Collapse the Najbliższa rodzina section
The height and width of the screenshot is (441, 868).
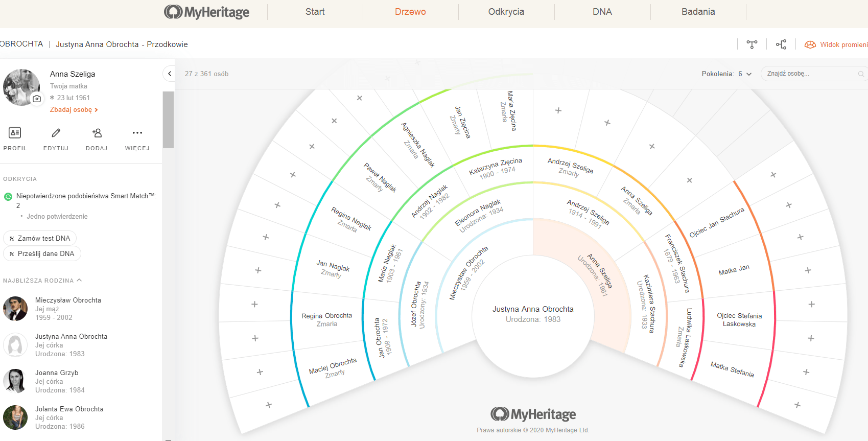79,281
